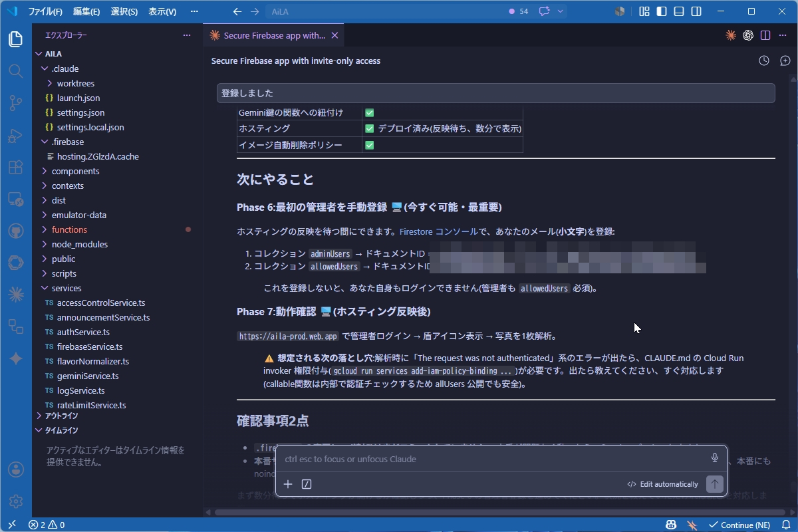Show session history clock icon
Viewport: 798px width, 532px height.
pos(764,61)
